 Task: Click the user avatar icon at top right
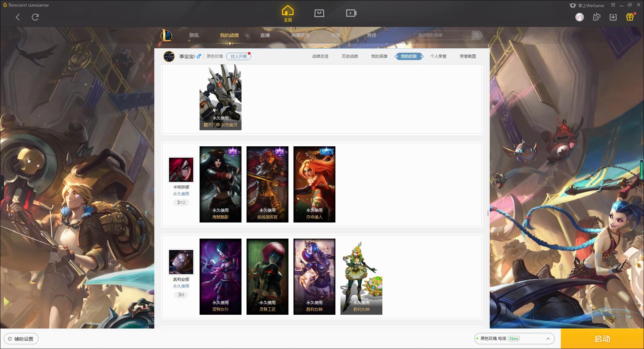[580, 17]
